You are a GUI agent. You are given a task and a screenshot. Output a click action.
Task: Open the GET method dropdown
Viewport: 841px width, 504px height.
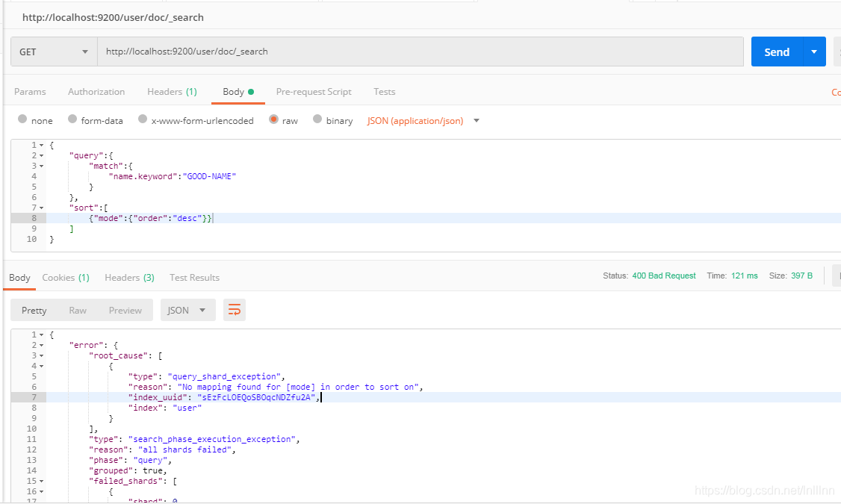pyautogui.click(x=54, y=52)
